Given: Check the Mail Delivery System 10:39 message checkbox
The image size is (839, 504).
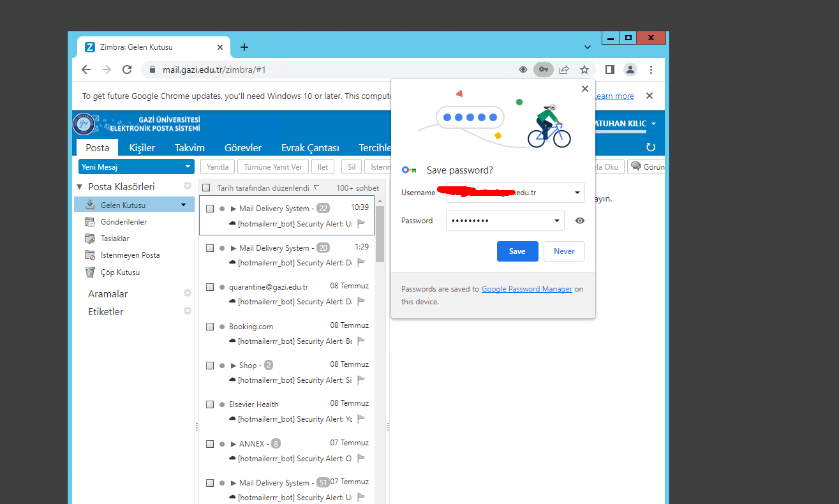Looking at the screenshot, I should pos(210,209).
